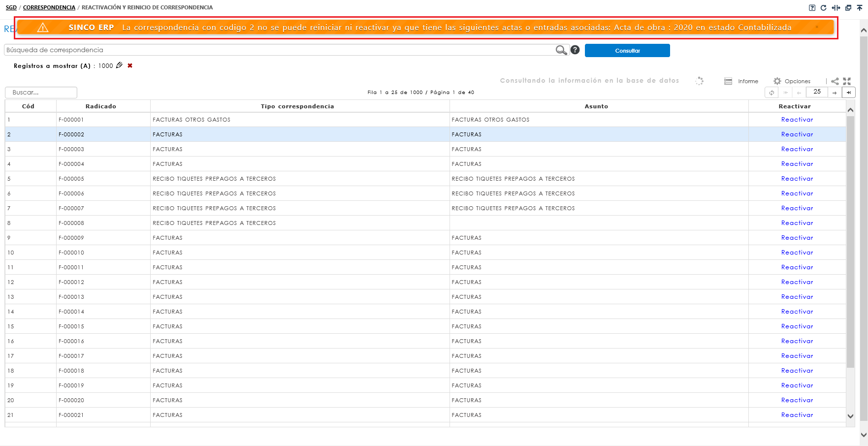Click FACTURAS OTROS GASTOS in Tipo correspondencia column

tap(192, 120)
